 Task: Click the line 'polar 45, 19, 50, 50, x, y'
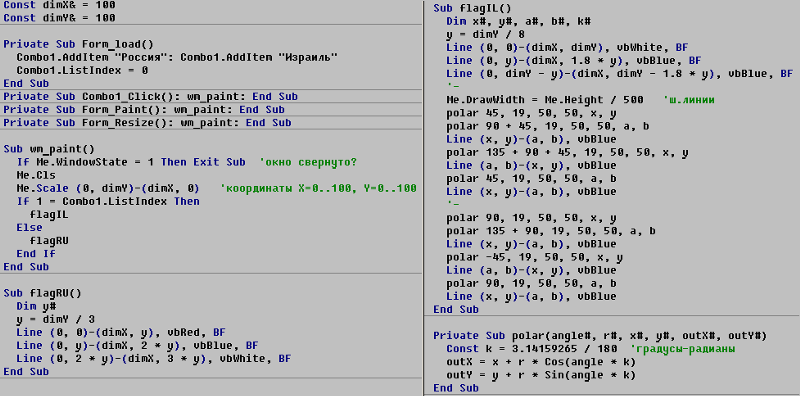(x=531, y=113)
